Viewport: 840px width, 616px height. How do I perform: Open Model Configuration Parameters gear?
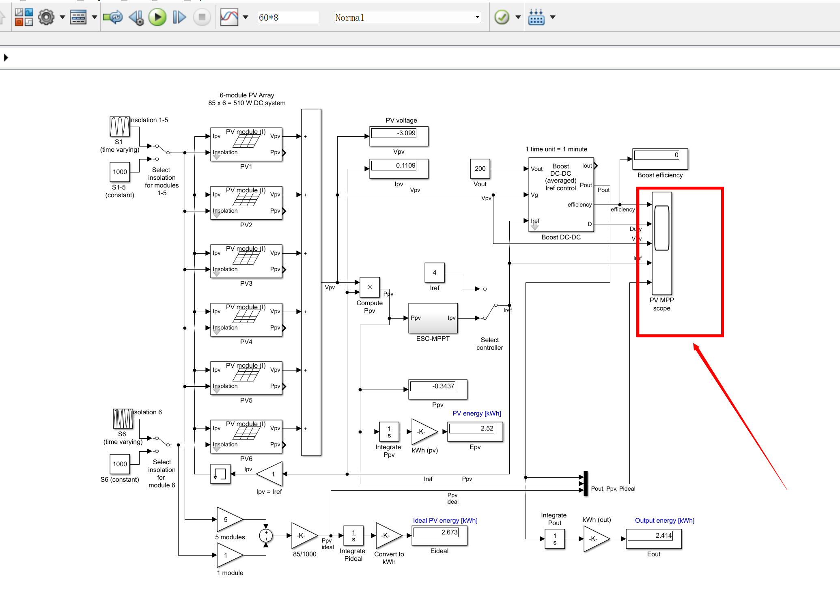(46, 17)
